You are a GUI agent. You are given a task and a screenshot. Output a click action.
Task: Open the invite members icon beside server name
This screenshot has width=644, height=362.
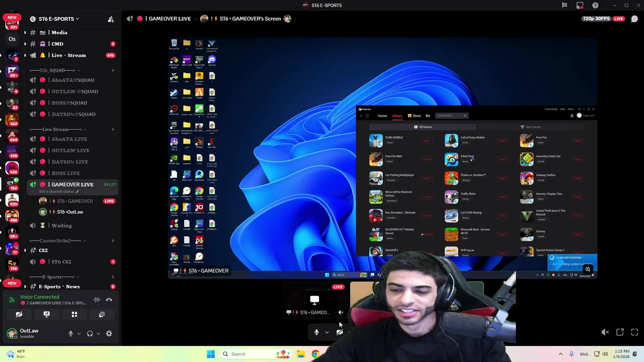pyautogui.click(x=111, y=19)
